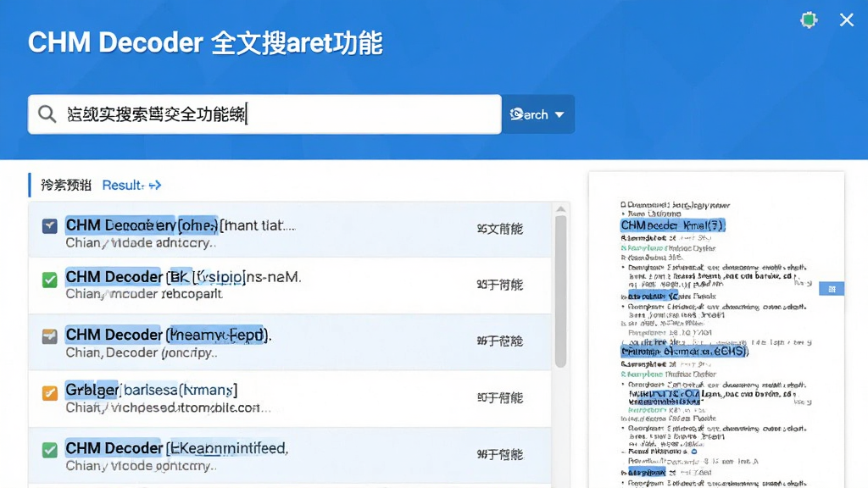Open the Search button dropdown arrow

click(559, 114)
